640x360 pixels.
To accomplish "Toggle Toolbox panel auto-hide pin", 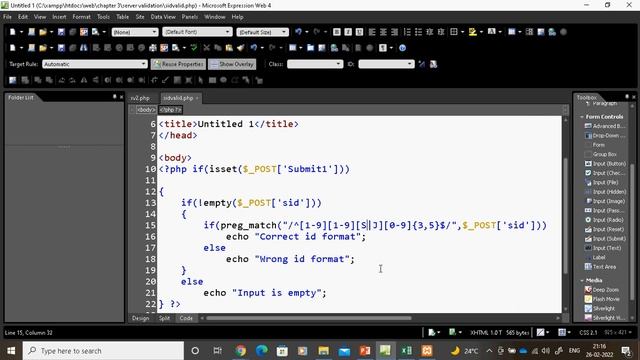I will click(627, 97).
